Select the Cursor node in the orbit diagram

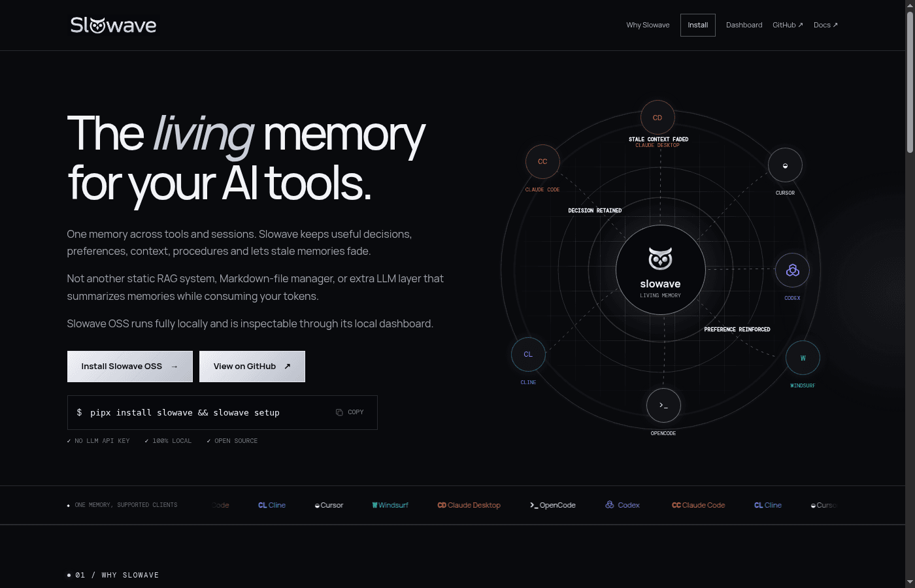785,165
